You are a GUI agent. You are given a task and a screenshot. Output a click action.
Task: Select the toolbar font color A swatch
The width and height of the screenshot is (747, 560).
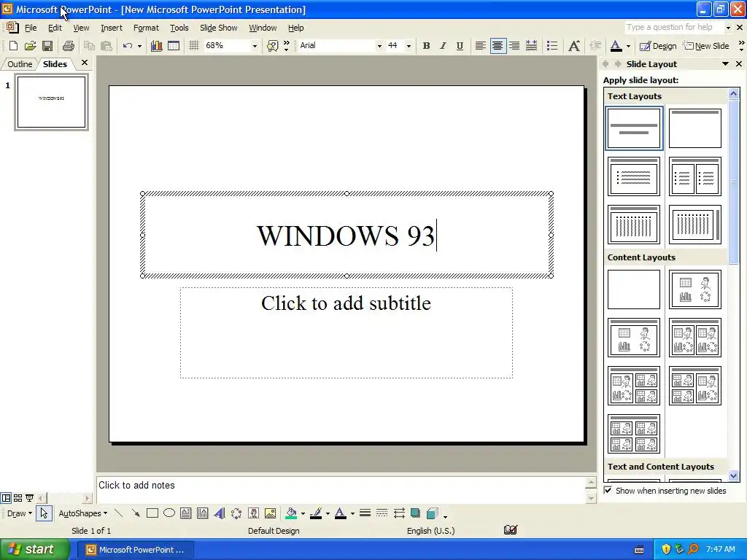point(616,46)
